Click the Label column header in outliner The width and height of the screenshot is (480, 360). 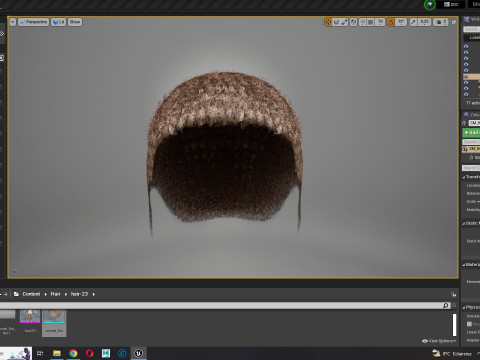474,37
